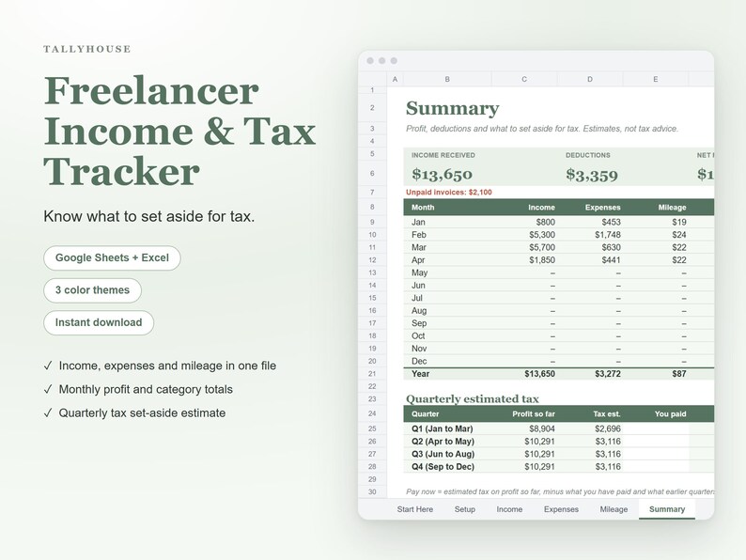Screen dimensions: 746x560
Task: Click the You paid input cell for Q1
Action: [656, 428]
